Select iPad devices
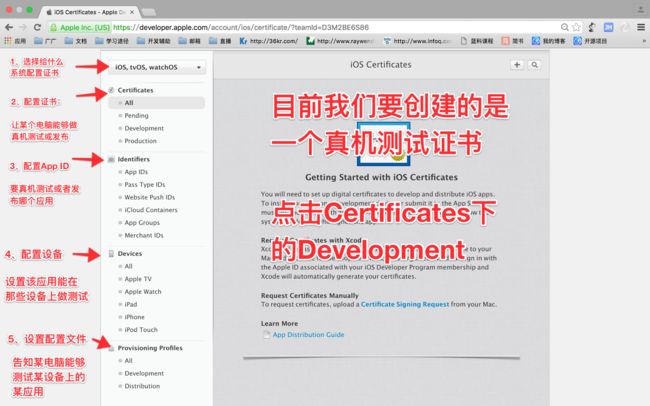The width and height of the screenshot is (650, 406). point(131,304)
